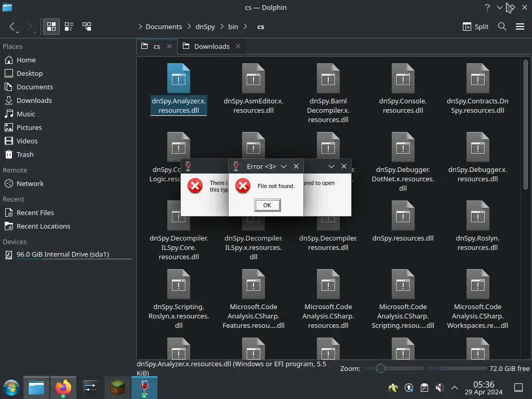Viewport: 532px width, 399px height.
Task: Expand hidden system tray icons
Action: (x=455, y=388)
